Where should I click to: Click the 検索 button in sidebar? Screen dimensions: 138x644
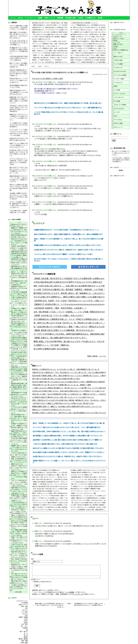click(x=114, y=140)
